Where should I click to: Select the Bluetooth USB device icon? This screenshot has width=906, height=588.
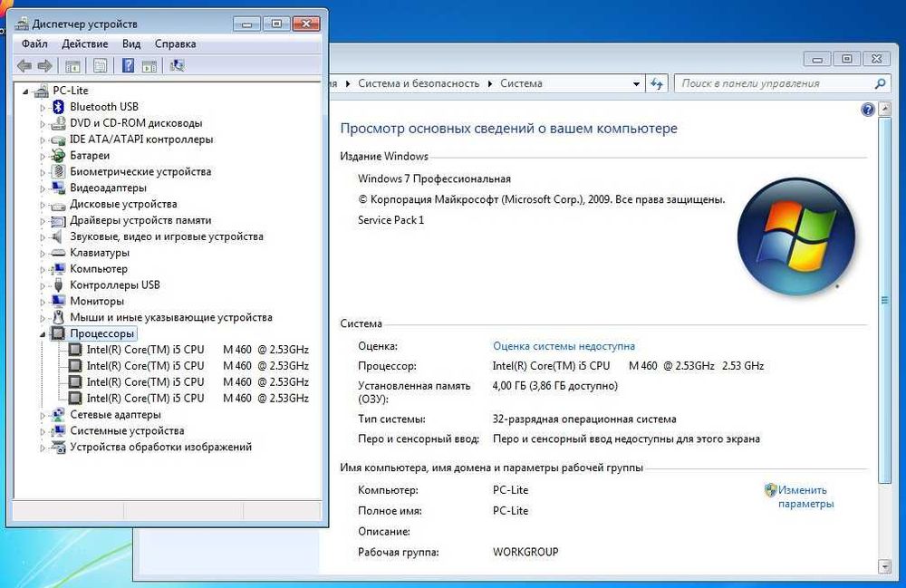pyautogui.click(x=58, y=107)
